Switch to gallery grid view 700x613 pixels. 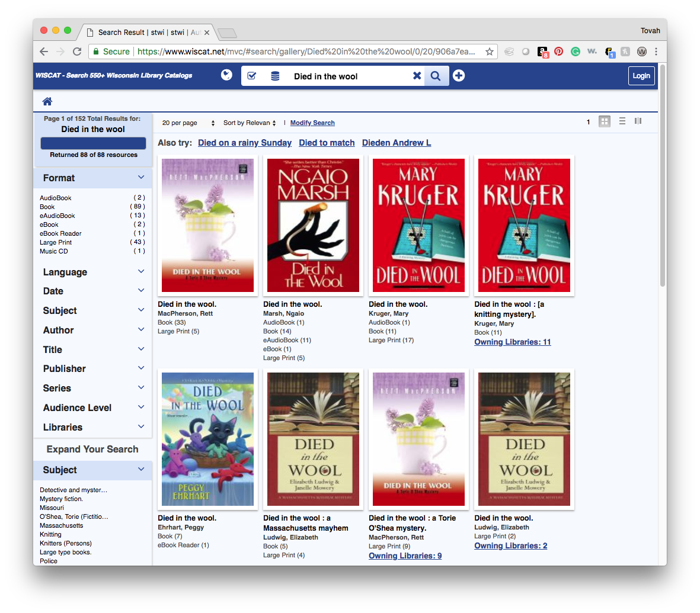[x=605, y=121]
